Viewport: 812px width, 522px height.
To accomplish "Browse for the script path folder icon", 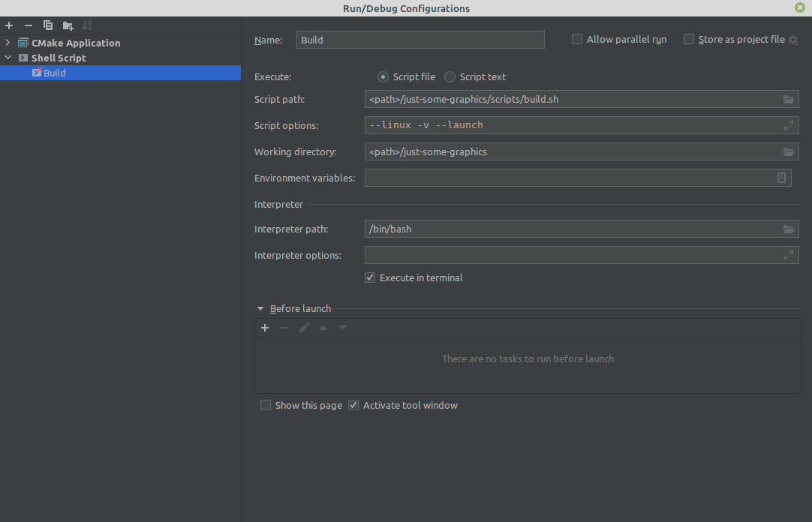I will point(788,99).
